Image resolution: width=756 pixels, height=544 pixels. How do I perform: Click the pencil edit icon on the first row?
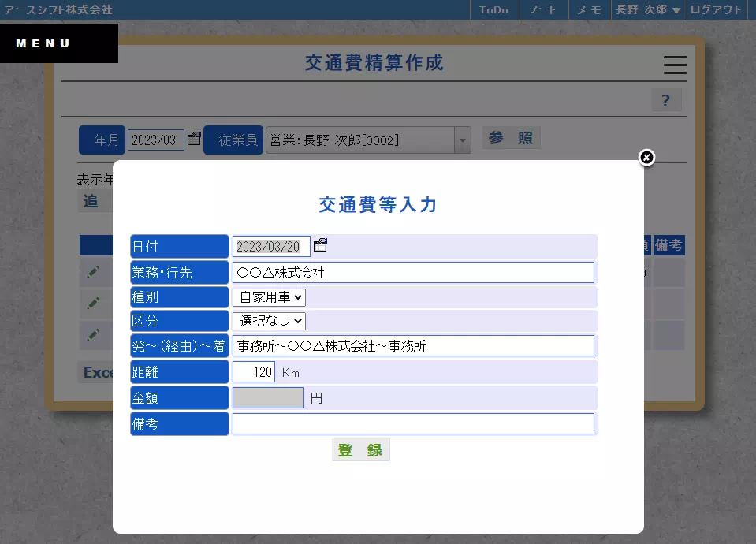95,271
